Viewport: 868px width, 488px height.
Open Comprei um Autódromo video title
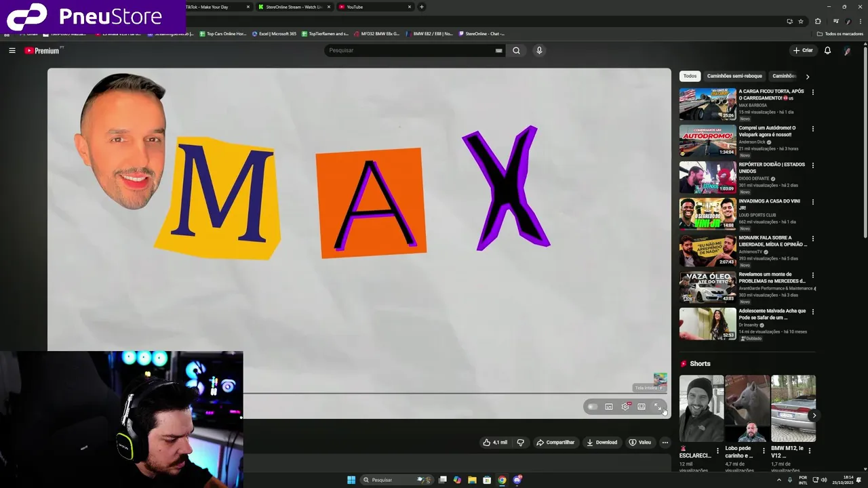767,131
